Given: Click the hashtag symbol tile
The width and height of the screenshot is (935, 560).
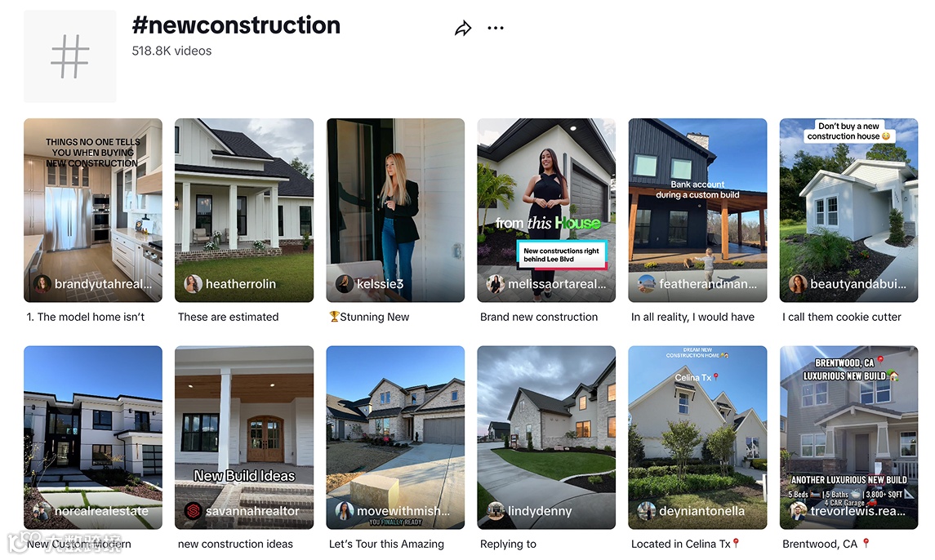Looking at the screenshot, I should click(70, 56).
